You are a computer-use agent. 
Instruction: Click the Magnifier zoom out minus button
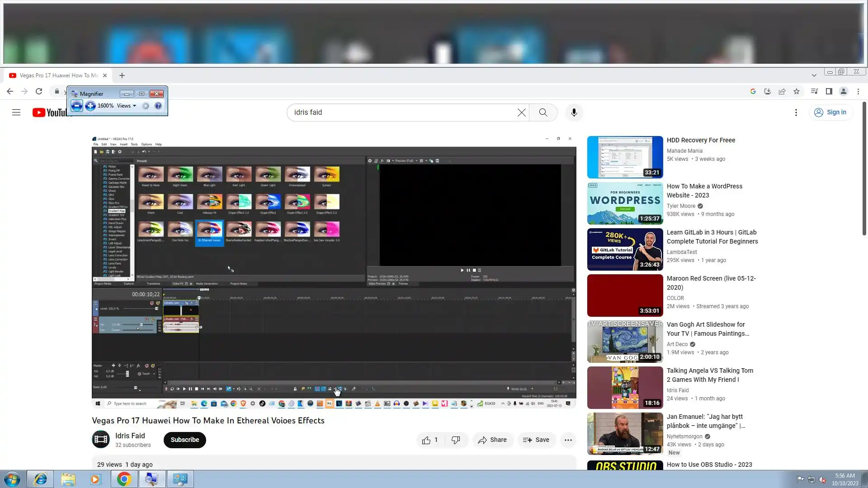[77, 106]
